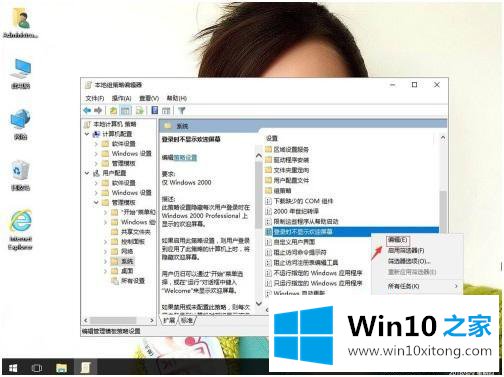Choose 启用筛选器(F) in the context menu
The height and width of the screenshot is (377, 504).
[x=406, y=250]
